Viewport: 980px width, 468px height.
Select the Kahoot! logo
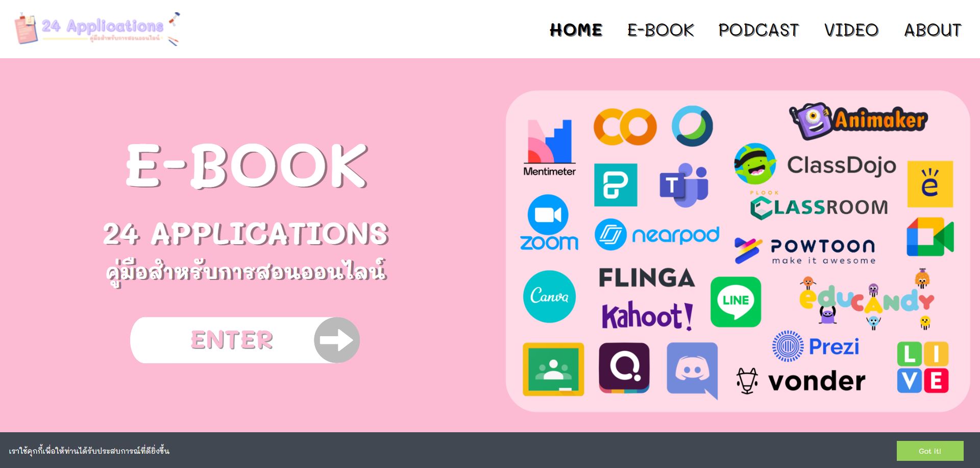(x=647, y=316)
